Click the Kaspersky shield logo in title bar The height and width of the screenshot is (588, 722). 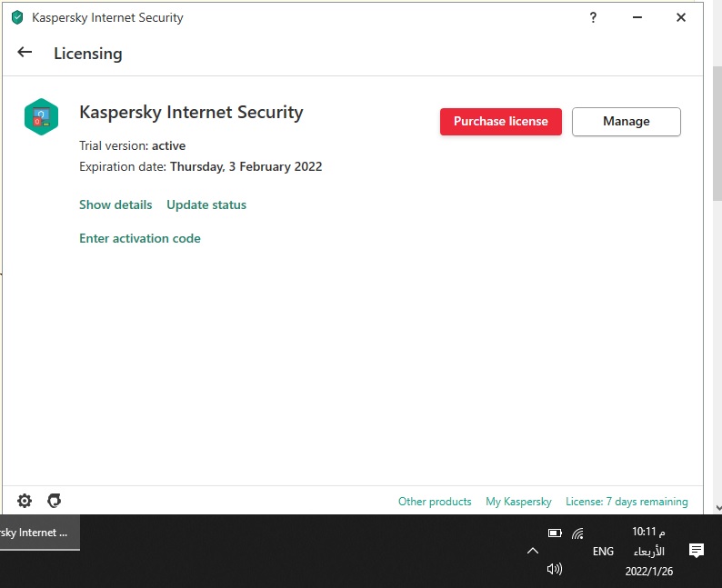click(x=17, y=18)
